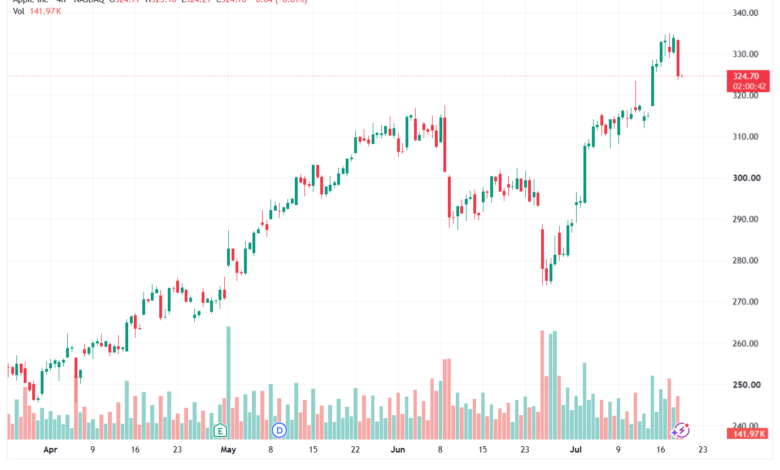Click the latest red candle near 324.70
This screenshot has height=470, width=780.
(x=678, y=58)
